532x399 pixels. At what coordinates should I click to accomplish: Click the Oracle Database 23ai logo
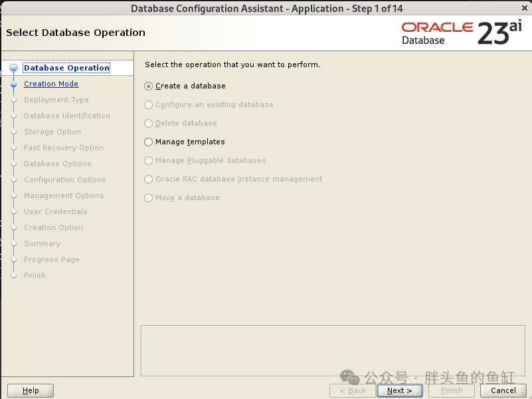pyautogui.click(x=462, y=33)
